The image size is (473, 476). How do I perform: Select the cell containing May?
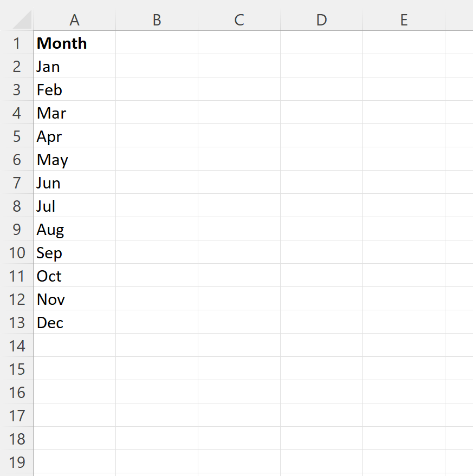tap(74, 160)
